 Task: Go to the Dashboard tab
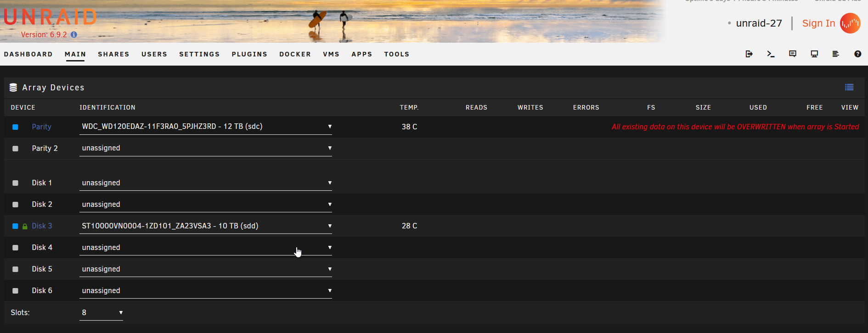click(x=28, y=54)
